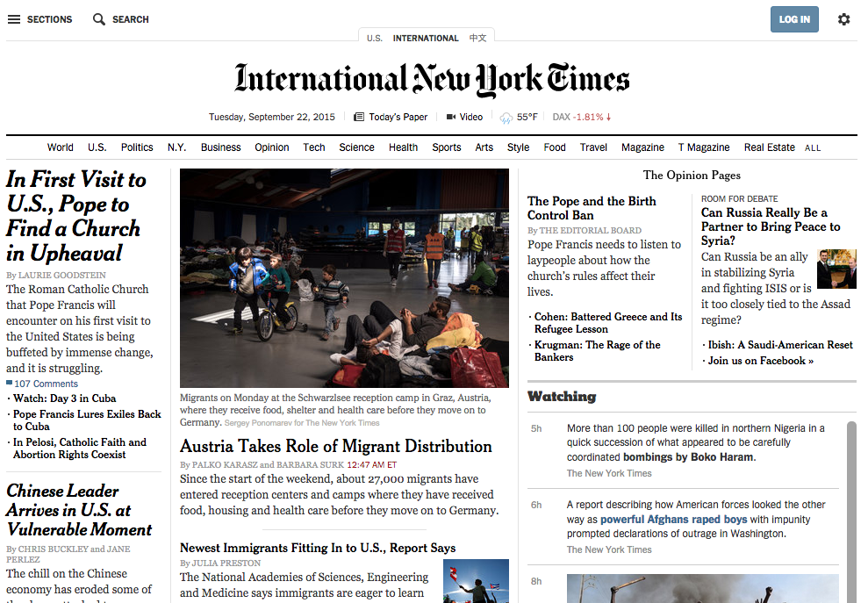Open Krugman: The Rage of the Bankers
Viewport: 868px width, 603px height.
pyautogui.click(x=597, y=351)
